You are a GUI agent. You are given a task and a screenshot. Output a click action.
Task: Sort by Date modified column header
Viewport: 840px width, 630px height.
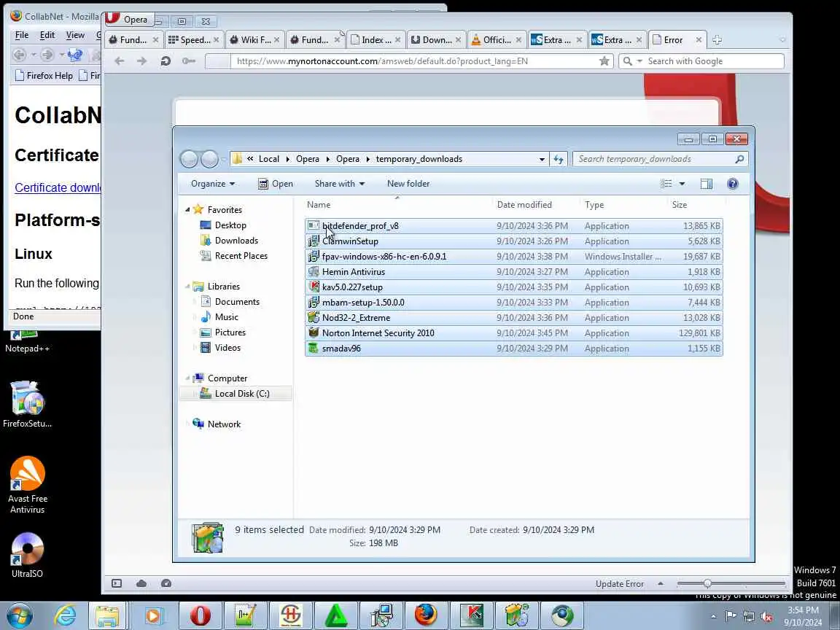[x=524, y=205]
